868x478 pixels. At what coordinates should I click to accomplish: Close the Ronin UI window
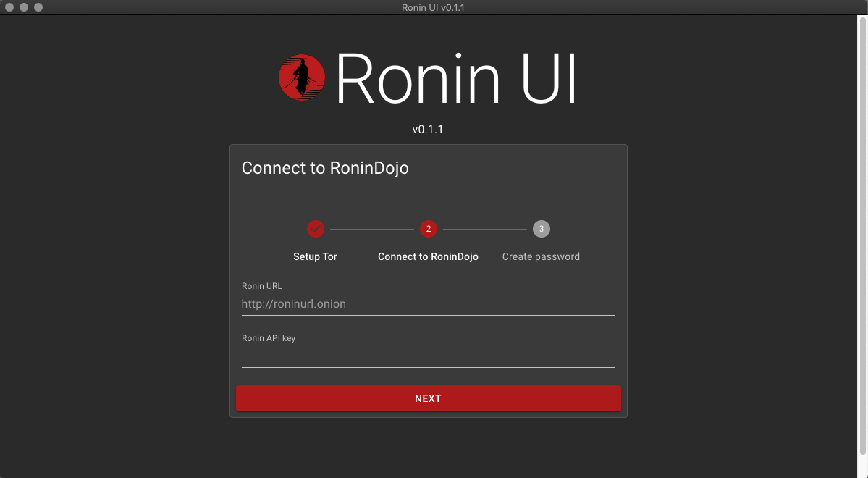tap(9, 7)
